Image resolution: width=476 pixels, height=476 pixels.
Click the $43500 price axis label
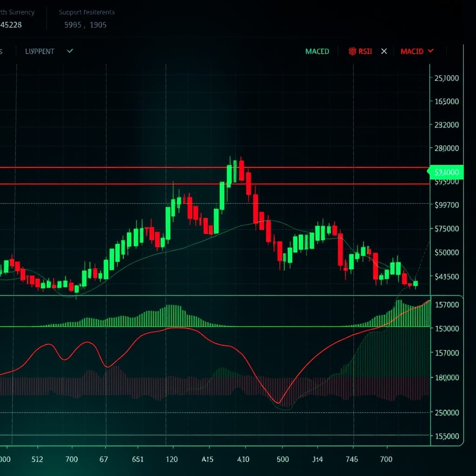pyautogui.click(x=447, y=277)
